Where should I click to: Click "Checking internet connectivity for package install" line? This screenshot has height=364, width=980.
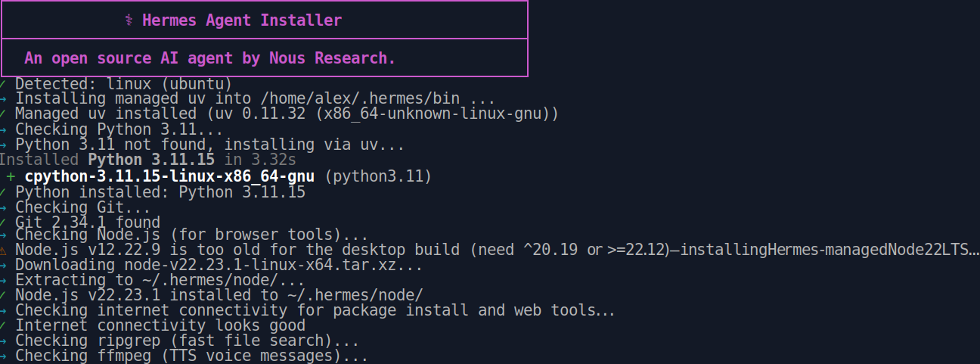point(315,310)
